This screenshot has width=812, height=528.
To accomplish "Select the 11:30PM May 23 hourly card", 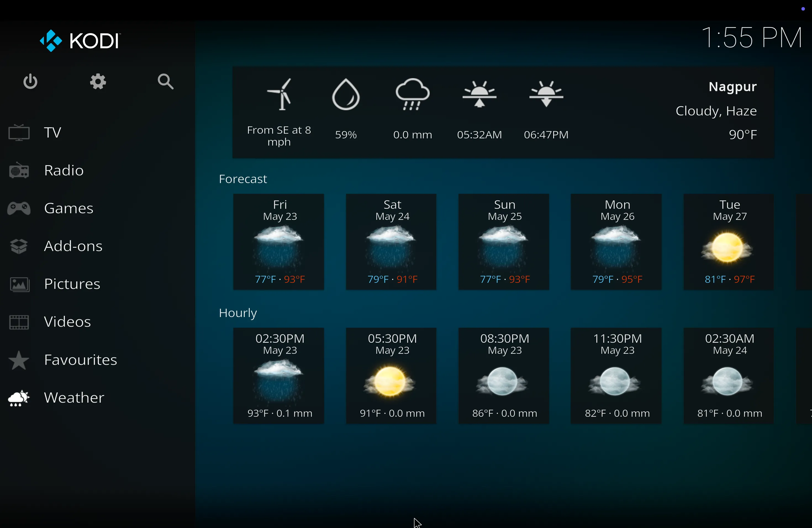I will click(x=616, y=376).
